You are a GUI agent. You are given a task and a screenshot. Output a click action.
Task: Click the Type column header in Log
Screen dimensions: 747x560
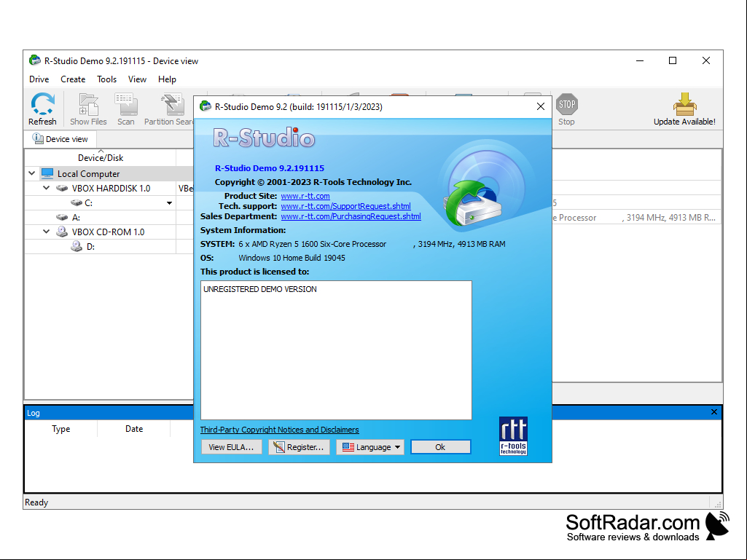point(61,429)
